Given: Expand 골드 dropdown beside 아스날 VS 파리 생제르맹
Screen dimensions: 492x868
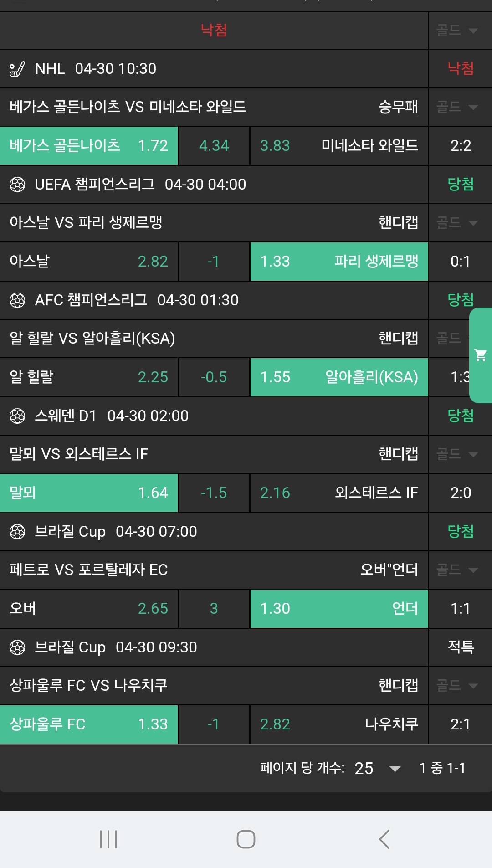Looking at the screenshot, I should pos(457,223).
